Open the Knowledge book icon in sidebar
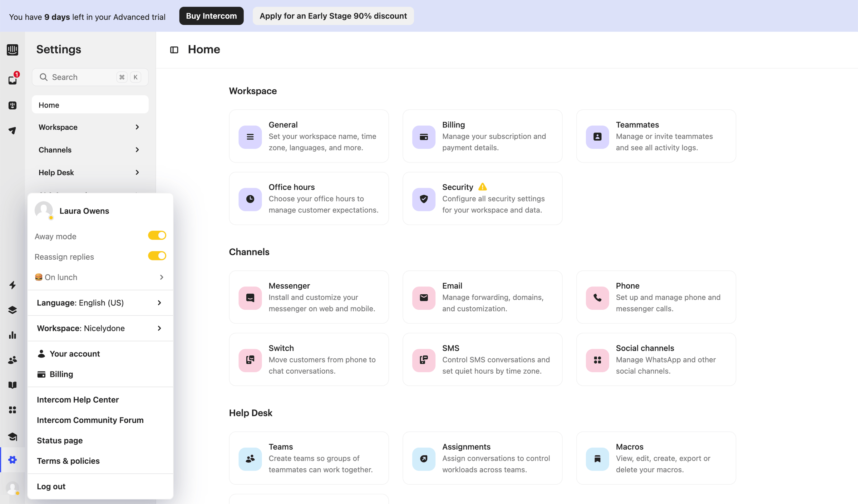 (x=13, y=385)
